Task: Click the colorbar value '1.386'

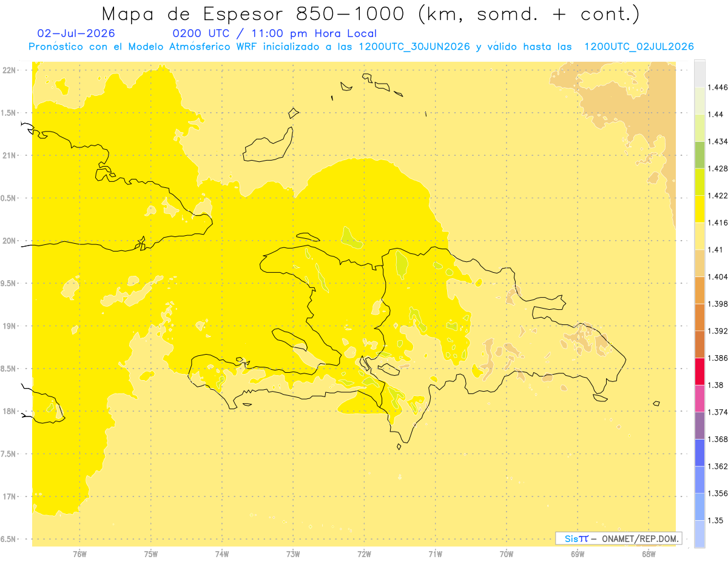Action: pyautogui.click(x=718, y=358)
